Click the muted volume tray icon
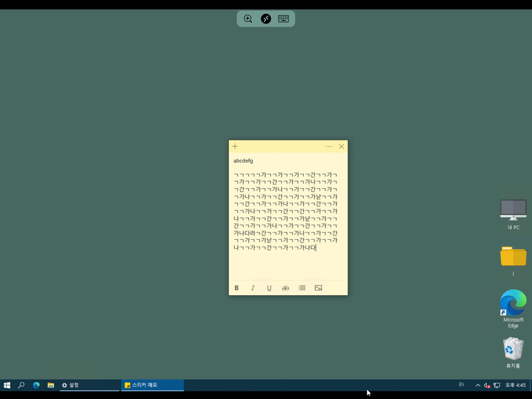The height and width of the screenshot is (399, 532). [x=487, y=385]
